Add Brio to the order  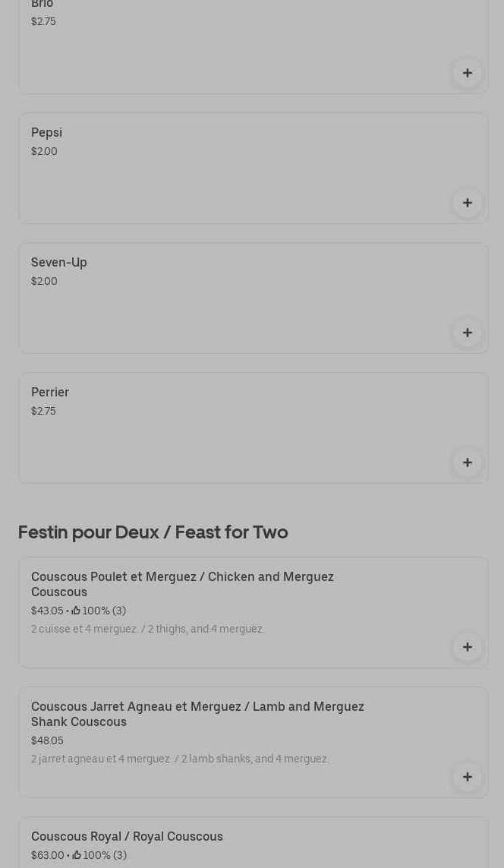[x=467, y=74]
